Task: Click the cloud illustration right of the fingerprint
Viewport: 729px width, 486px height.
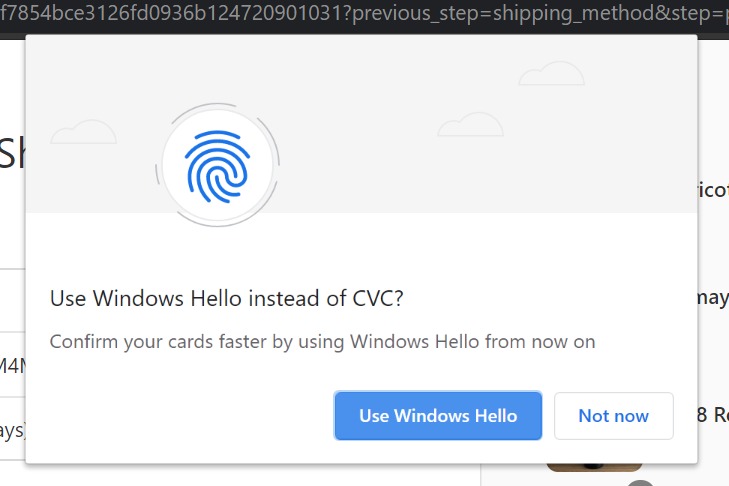Action: [x=469, y=123]
